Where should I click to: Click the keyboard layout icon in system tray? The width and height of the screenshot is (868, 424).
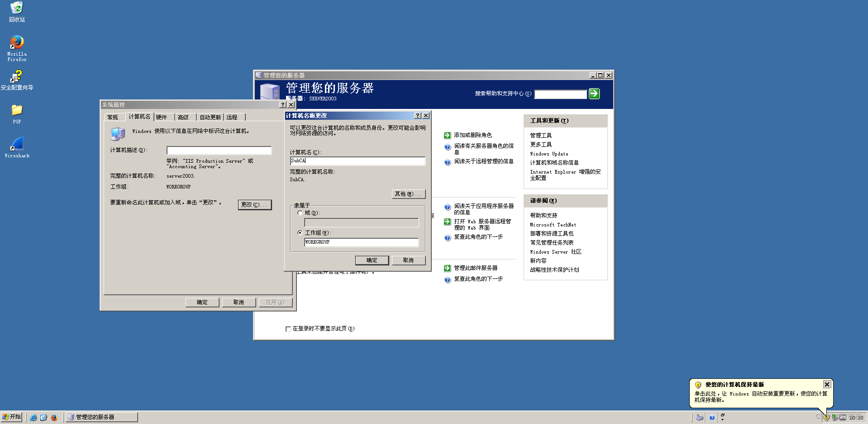pyautogui.click(x=699, y=417)
